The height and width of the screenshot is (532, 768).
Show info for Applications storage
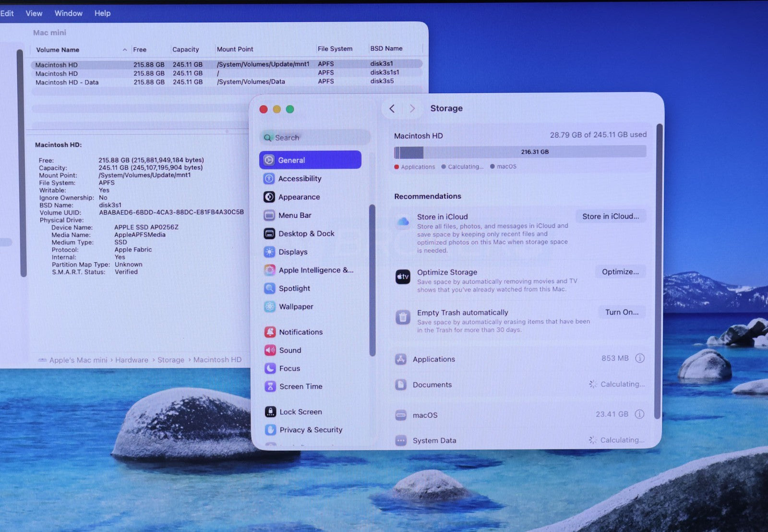coord(639,358)
